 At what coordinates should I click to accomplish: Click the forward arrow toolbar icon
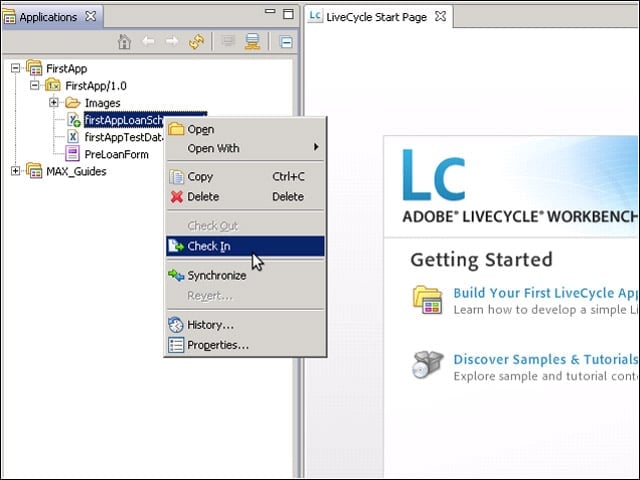click(172, 41)
